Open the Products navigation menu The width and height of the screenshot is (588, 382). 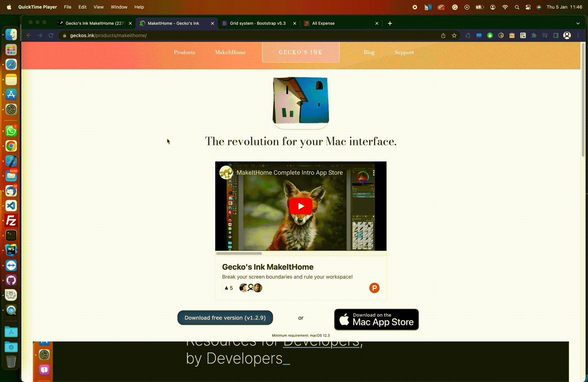(x=184, y=52)
